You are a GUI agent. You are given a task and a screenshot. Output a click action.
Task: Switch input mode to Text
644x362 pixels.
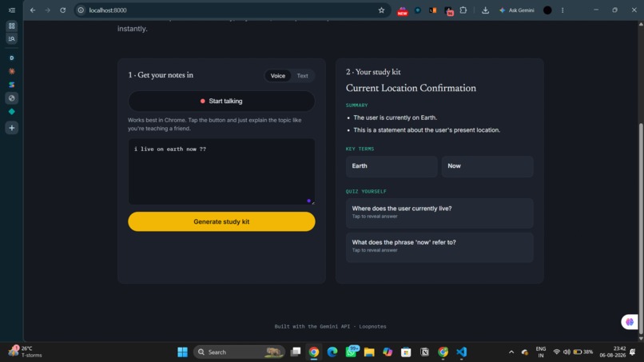(302, 76)
